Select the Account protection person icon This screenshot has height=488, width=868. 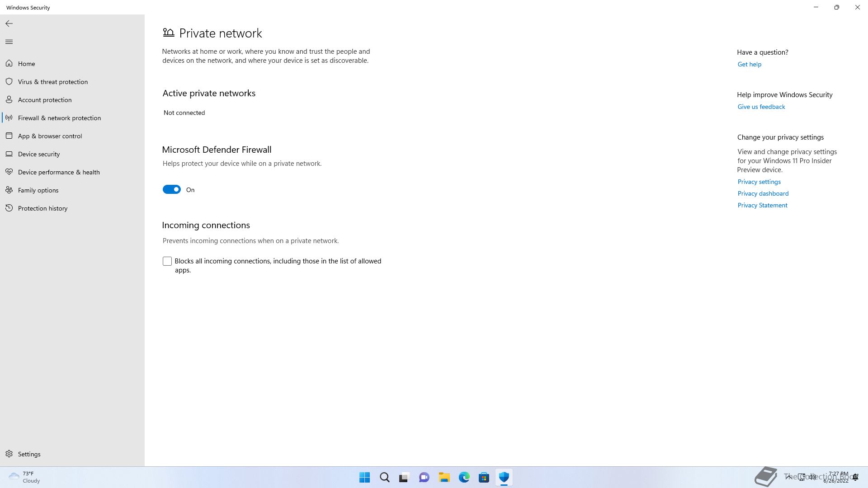[x=9, y=100]
